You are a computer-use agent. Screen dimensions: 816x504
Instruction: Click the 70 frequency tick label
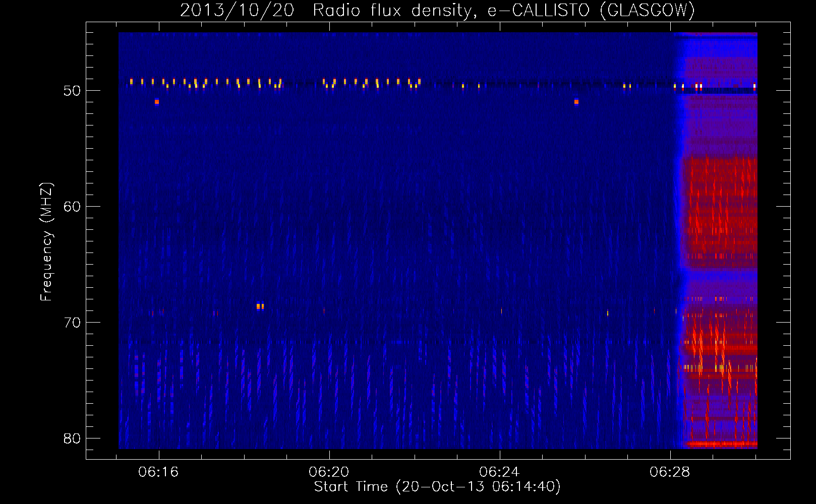pyautogui.click(x=72, y=323)
